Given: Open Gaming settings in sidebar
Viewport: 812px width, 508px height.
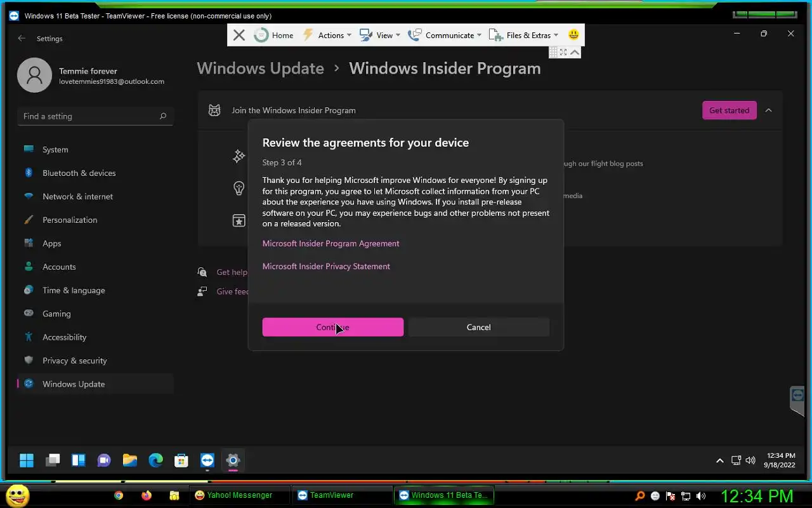Looking at the screenshot, I should pyautogui.click(x=95, y=314).
